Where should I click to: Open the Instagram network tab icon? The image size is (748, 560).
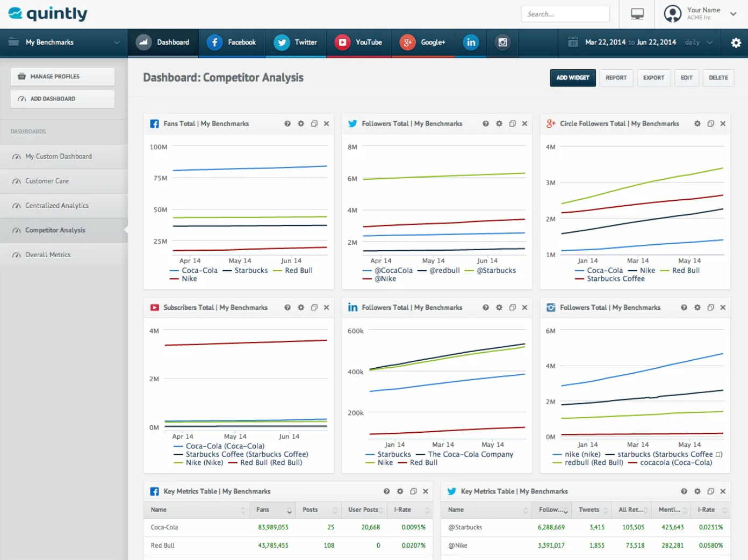point(502,42)
